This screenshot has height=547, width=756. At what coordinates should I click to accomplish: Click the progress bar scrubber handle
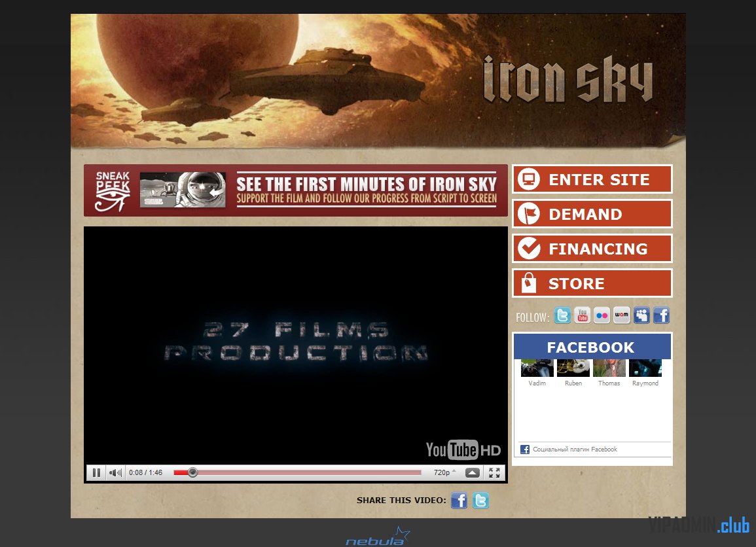(x=192, y=472)
